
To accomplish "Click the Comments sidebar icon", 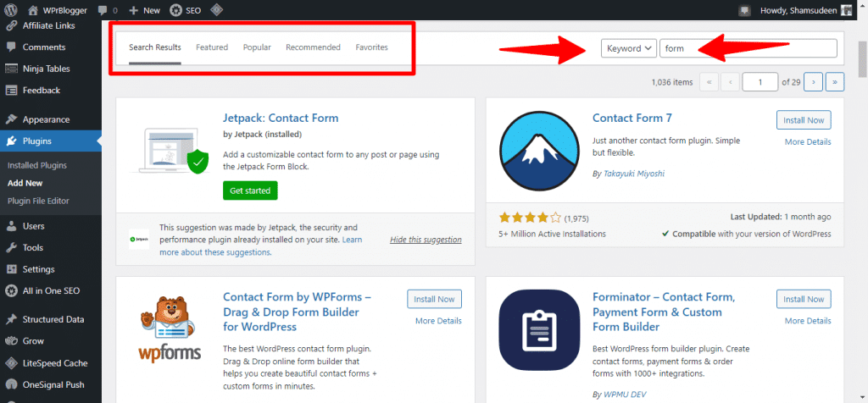I will click(10, 47).
